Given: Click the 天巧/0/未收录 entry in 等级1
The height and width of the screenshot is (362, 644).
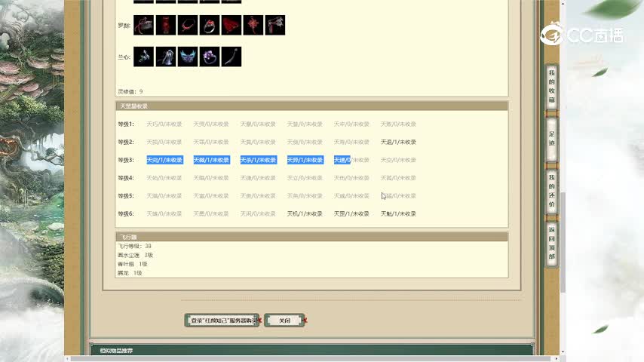Looking at the screenshot, I should coord(164,124).
